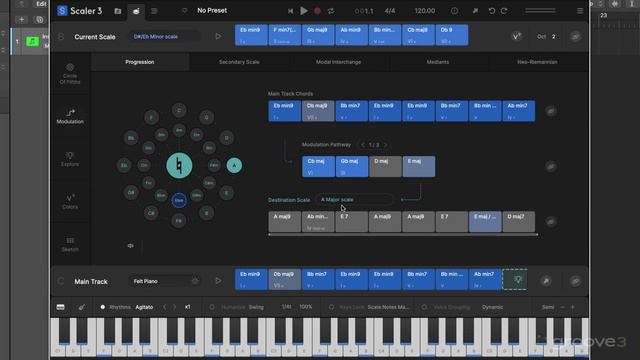
Task: Open the metronome clock icon
Action: click(454, 11)
